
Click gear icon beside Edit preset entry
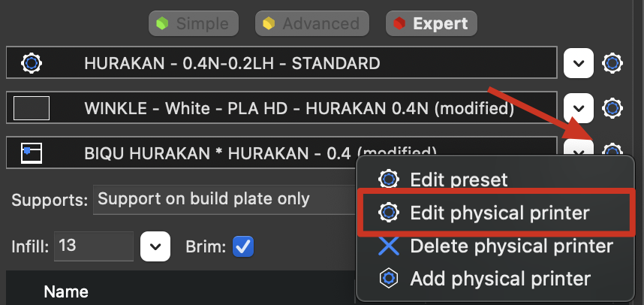[388, 180]
